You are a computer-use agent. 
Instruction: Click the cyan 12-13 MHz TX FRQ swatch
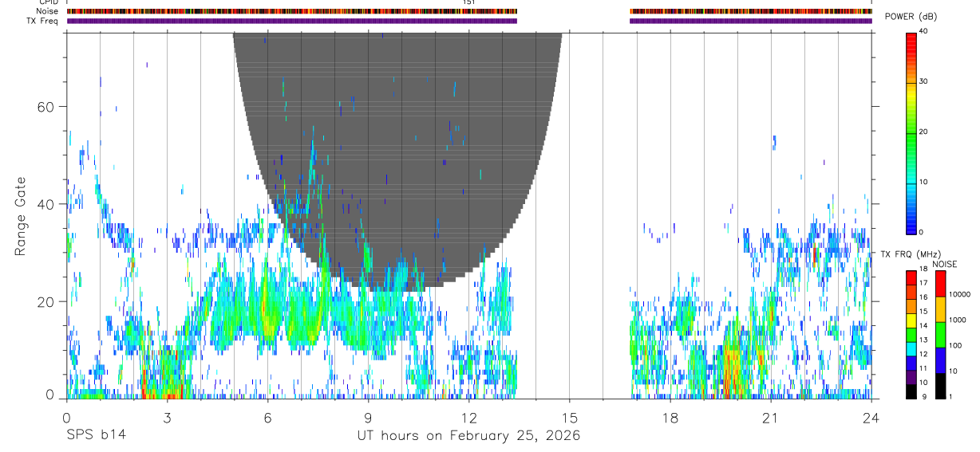click(x=911, y=349)
